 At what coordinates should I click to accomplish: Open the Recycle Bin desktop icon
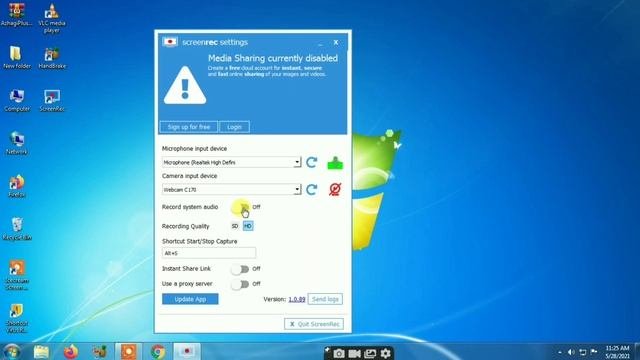17,229
